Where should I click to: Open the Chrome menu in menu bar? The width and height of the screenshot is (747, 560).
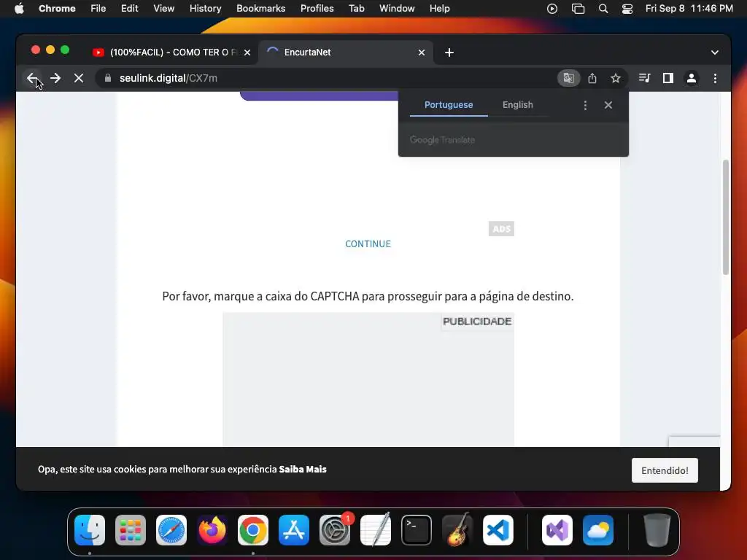pos(57,9)
